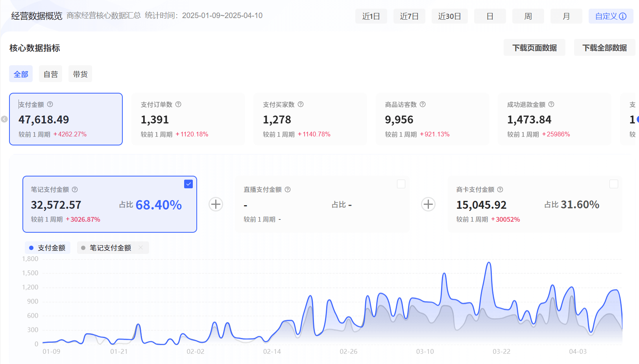639x364 pixels.
Task: Click the question mark beside 支付订单数
Action: click(178, 104)
